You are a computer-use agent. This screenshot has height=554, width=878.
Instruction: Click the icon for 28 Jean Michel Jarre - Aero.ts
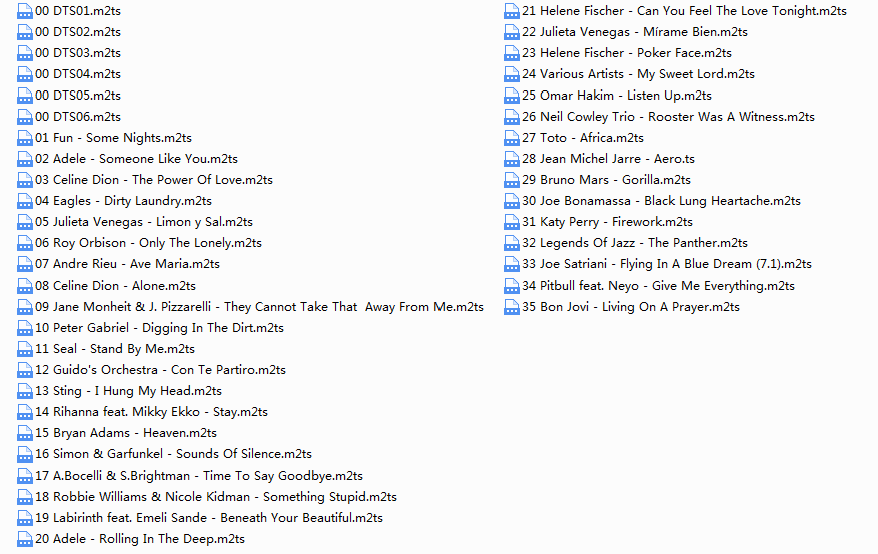(512, 159)
